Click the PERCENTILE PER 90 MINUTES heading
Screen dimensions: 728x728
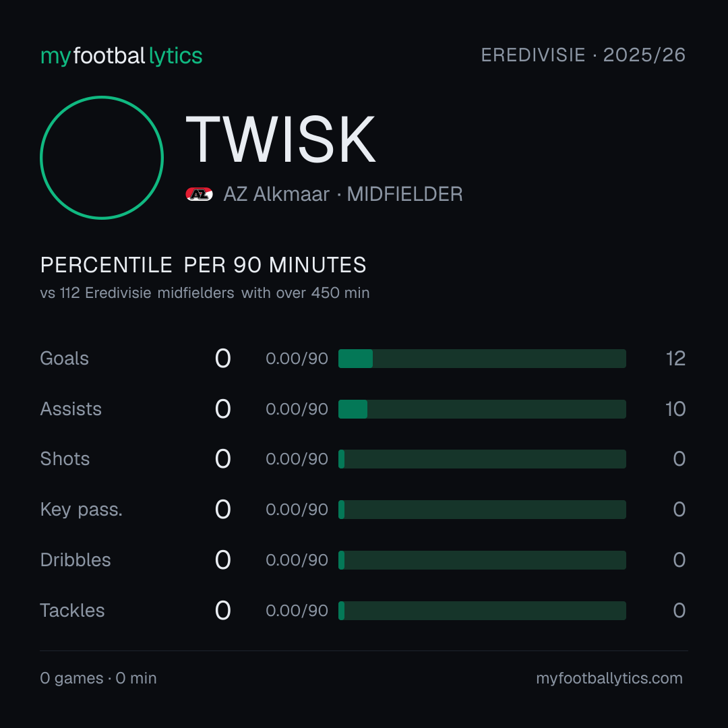tap(203, 265)
